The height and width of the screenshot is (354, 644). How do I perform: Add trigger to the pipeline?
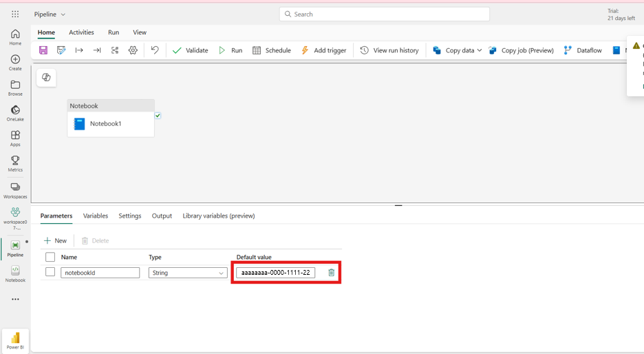pos(323,50)
